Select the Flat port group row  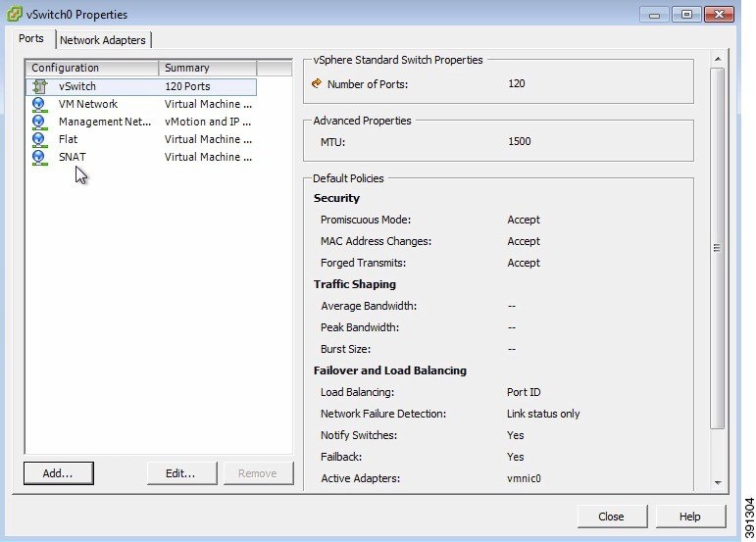point(141,139)
